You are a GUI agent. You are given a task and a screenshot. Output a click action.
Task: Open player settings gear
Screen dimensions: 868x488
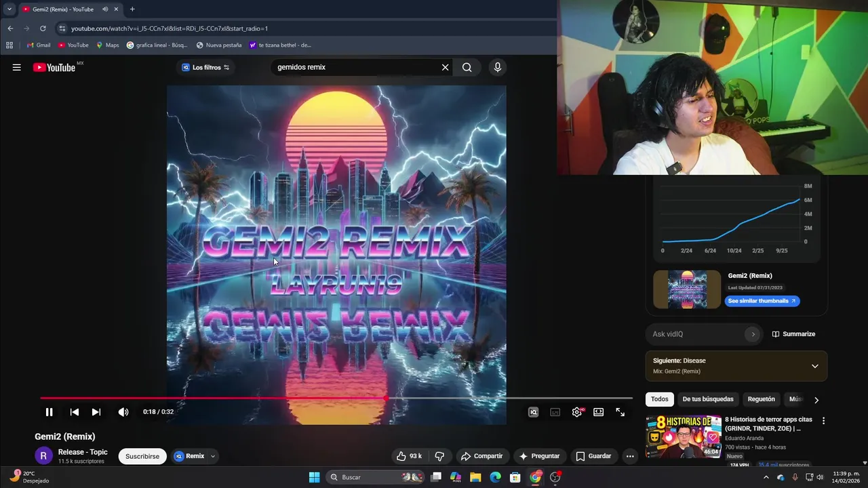click(x=577, y=411)
